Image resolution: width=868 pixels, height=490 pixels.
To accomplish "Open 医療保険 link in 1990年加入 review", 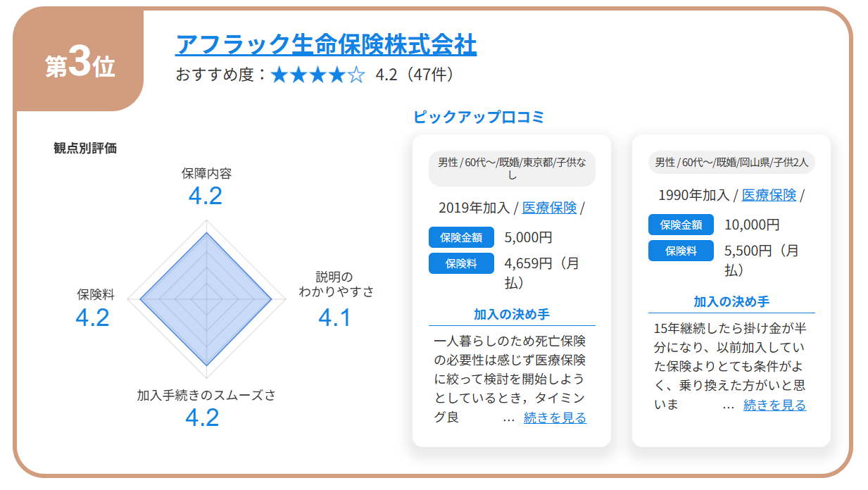I will [x=769, y=195].
